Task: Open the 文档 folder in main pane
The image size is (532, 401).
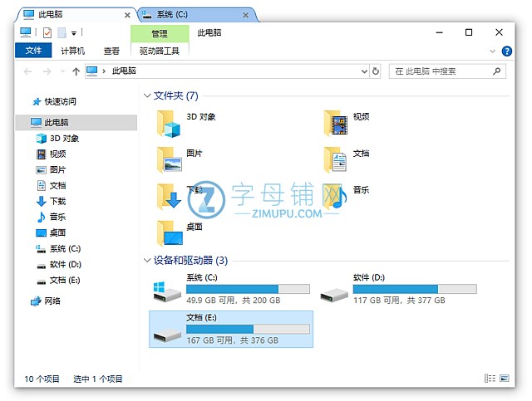Action: [x=336, y=159]
